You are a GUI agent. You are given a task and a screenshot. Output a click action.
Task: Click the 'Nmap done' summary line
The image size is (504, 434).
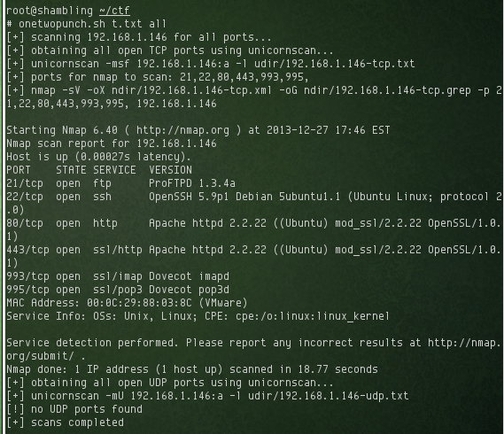point(192,369)
